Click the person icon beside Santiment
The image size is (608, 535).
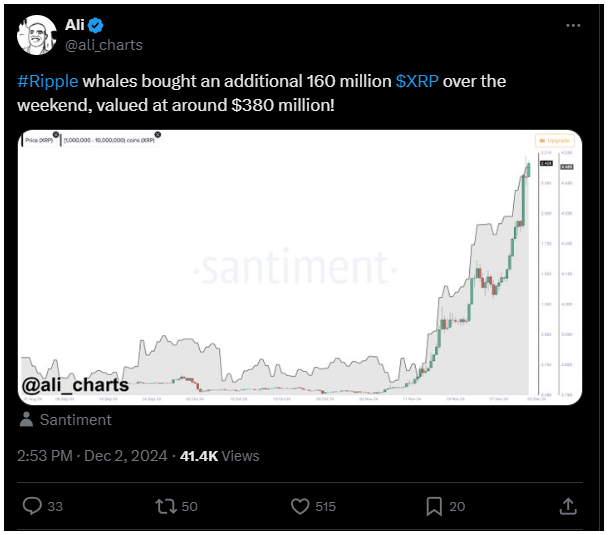26,419
